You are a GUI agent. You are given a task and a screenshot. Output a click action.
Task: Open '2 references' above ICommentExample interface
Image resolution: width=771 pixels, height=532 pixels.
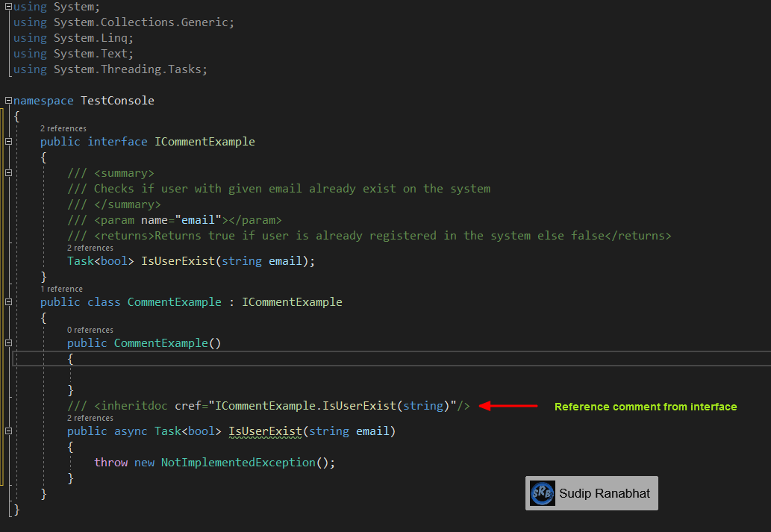(x=63, y=128)
